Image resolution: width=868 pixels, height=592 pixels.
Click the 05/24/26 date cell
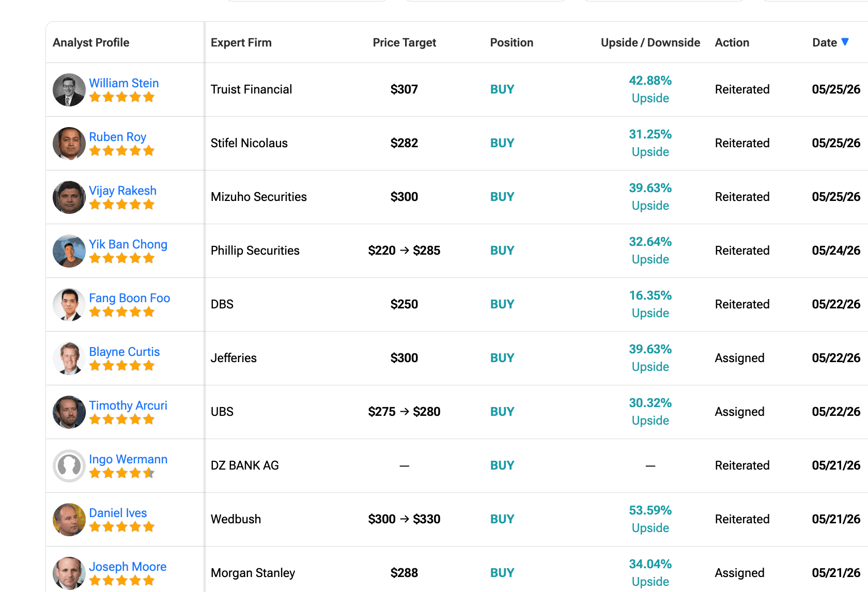point(836,251)
